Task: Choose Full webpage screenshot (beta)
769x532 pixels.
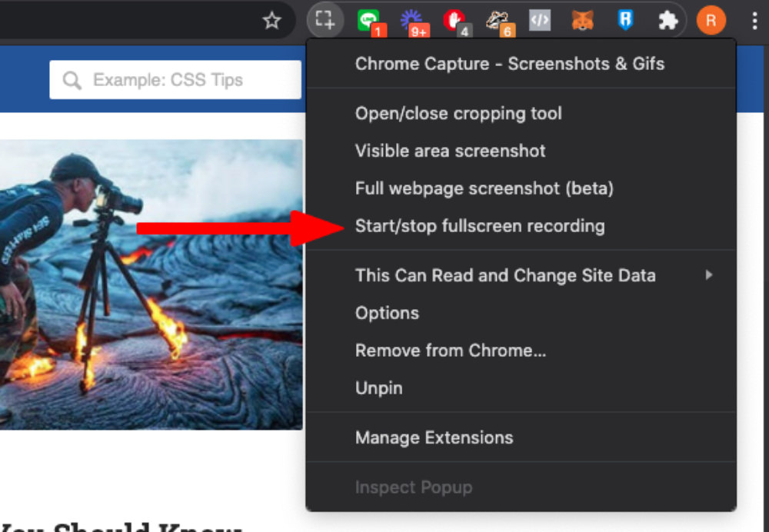Action: pos(484,188)
